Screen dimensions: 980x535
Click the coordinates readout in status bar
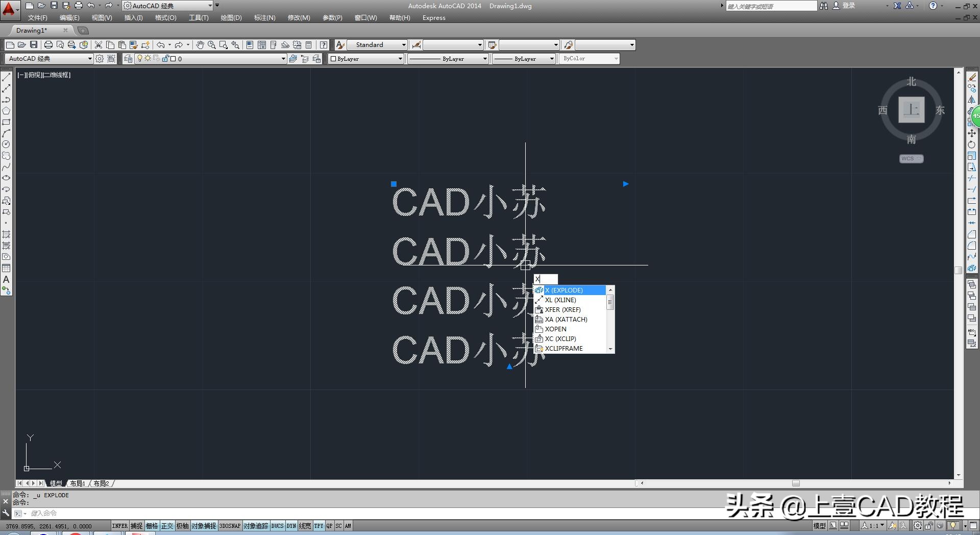[49, 526]
